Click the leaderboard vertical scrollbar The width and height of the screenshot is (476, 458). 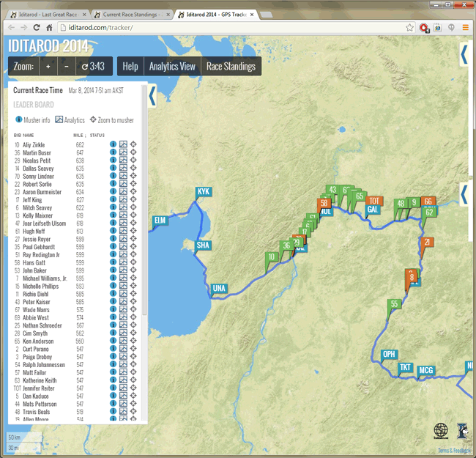coord(144,201)
